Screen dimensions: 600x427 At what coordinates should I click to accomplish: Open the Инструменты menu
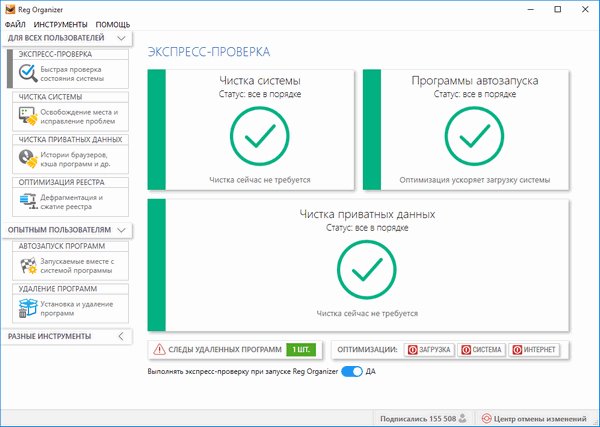(60, 24)
